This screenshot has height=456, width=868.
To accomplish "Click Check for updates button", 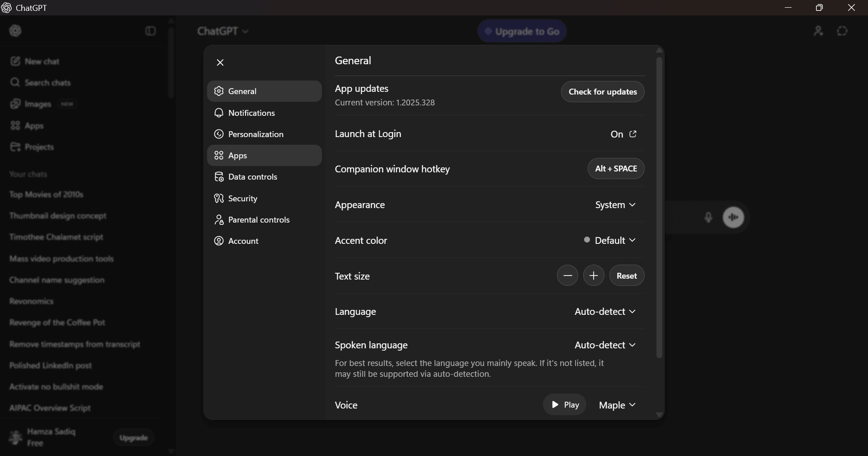I will (603, 92).
